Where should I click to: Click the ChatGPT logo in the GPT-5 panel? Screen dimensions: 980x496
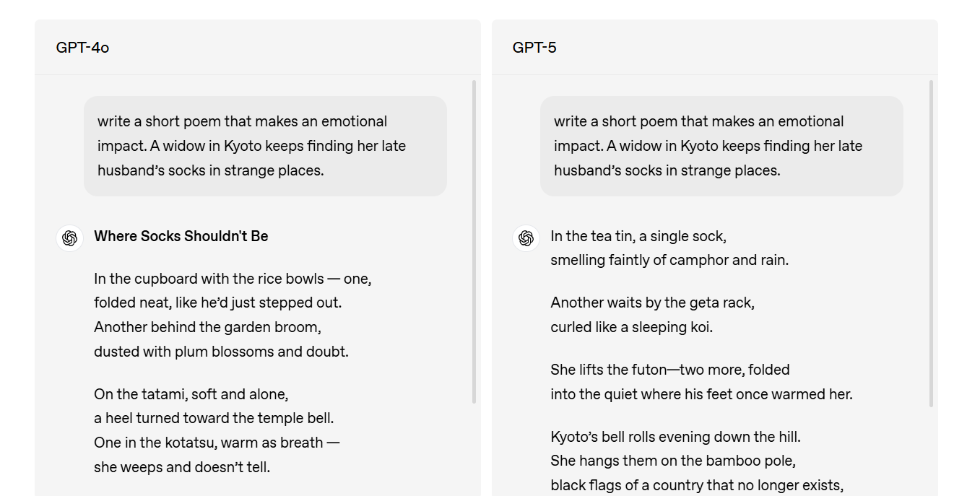[526, 238]
